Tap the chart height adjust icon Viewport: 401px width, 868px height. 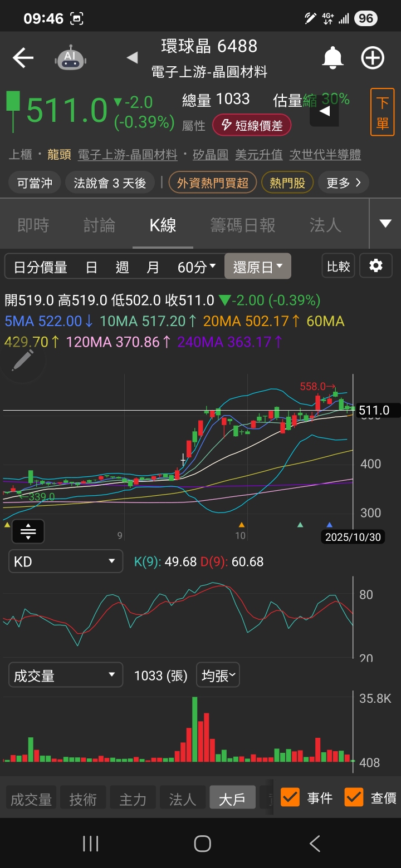click(28, 531)
